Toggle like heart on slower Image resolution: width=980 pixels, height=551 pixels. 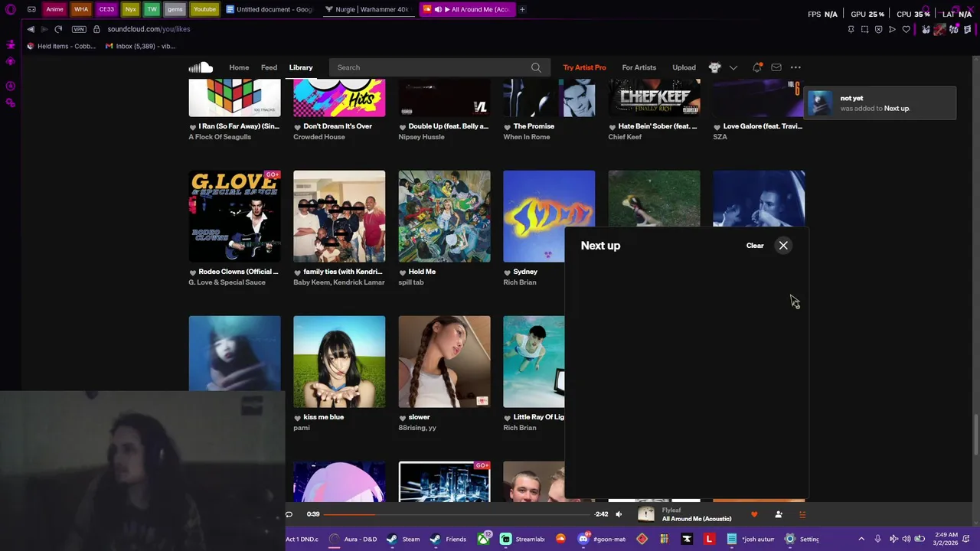coord(403,418)
